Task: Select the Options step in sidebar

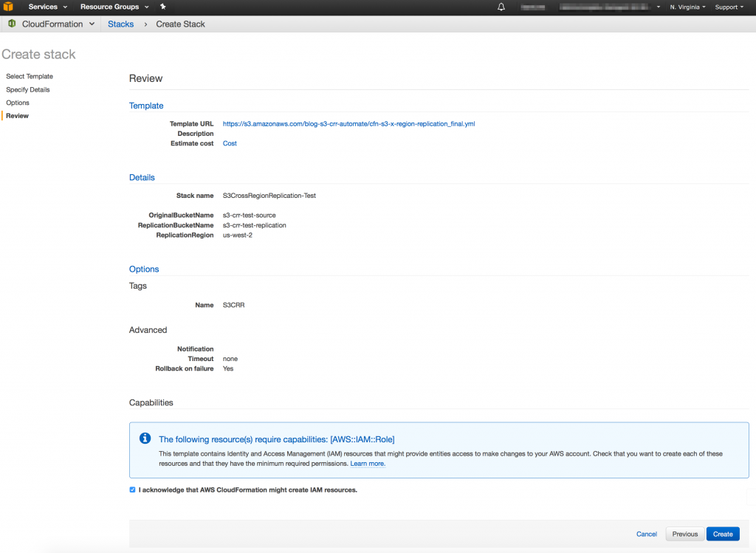Action: tap(18, 103)
